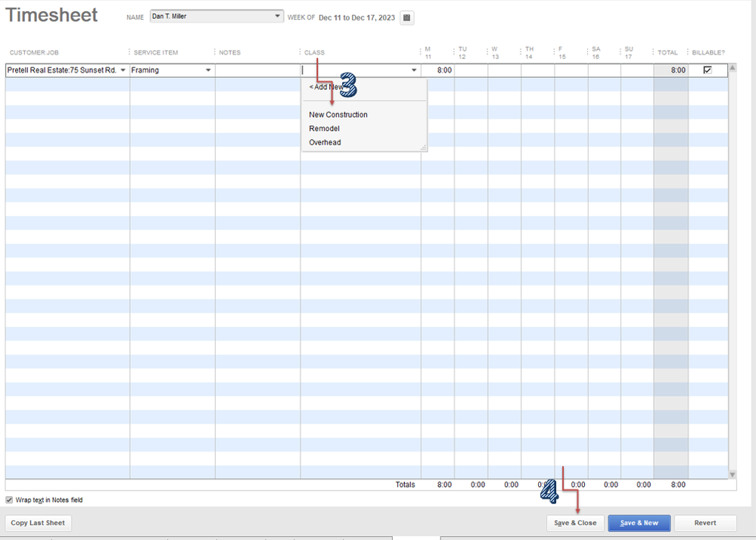
Task: Select Remodel class
Action: click(324, 129)
